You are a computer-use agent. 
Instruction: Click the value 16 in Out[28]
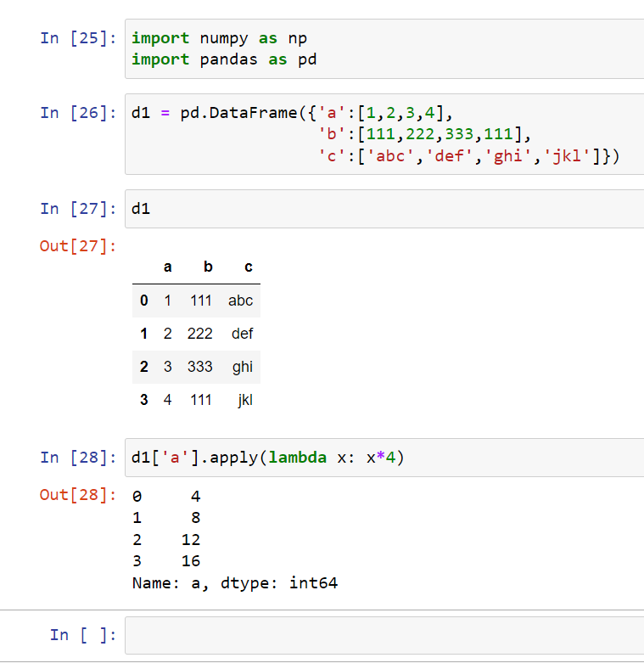(191, 561)
